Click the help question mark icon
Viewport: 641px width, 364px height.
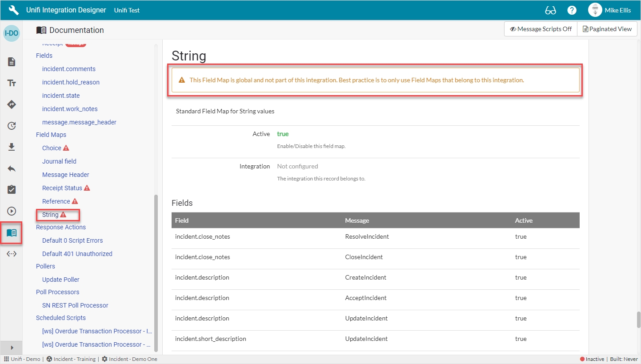pyautogui.click(x=572, y=10)
